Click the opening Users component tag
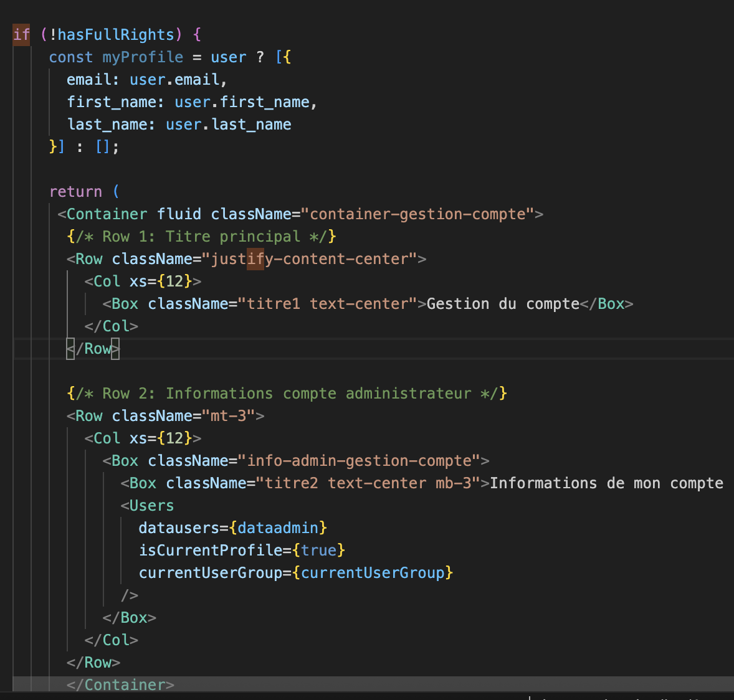This screenshot has height=700, width=734. 151,506
